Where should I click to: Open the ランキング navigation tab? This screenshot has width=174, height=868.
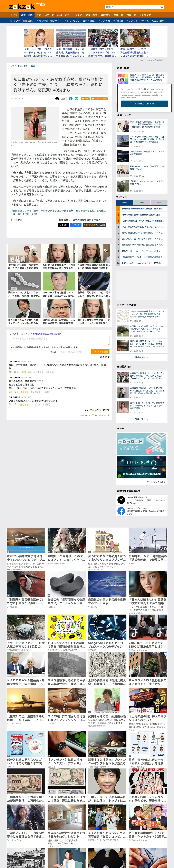coord(145,15)
